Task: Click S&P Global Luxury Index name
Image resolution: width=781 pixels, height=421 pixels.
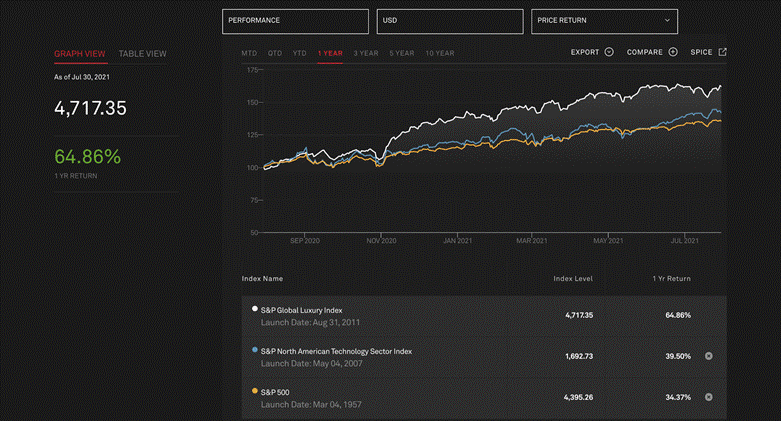Action: point(301,310)
